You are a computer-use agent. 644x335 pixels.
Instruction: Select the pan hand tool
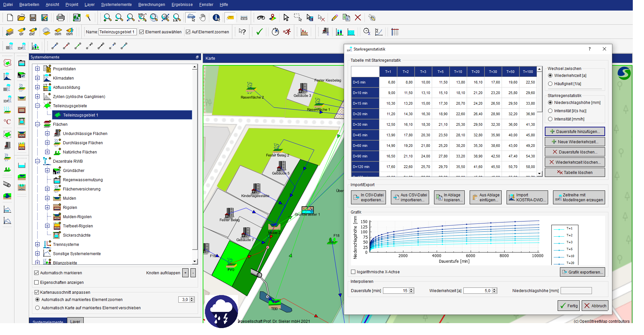point(203,18)
